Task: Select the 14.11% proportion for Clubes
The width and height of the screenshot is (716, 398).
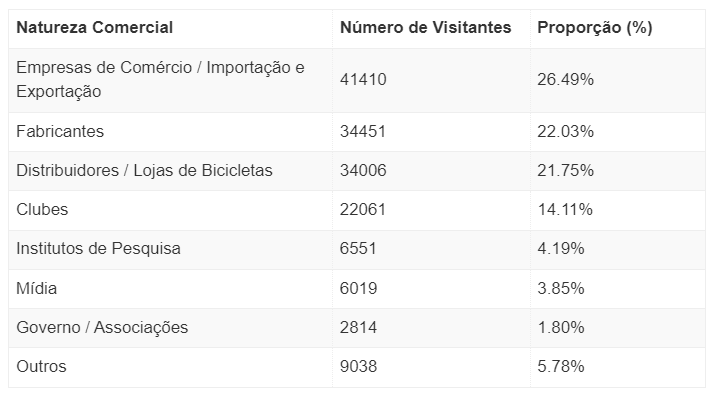Action: click(565, 209)
